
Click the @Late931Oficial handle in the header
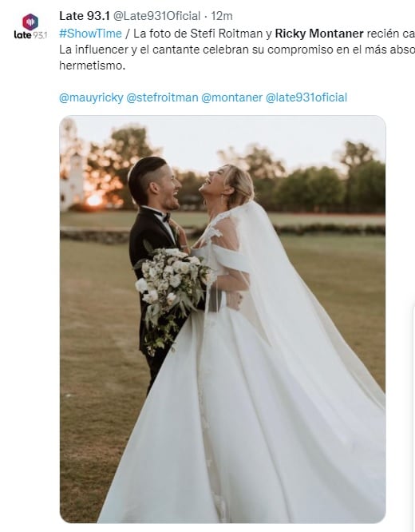[156, 16]
